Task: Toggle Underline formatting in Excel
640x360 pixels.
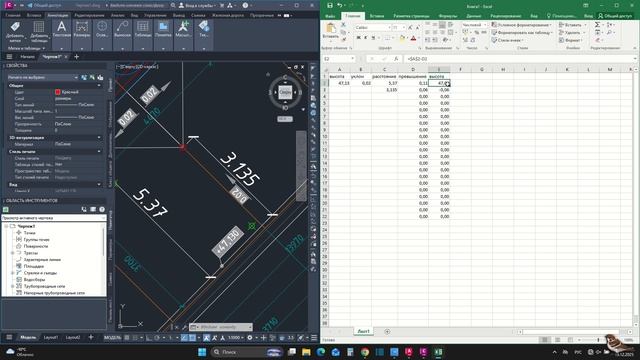Action: coord(373,38)
